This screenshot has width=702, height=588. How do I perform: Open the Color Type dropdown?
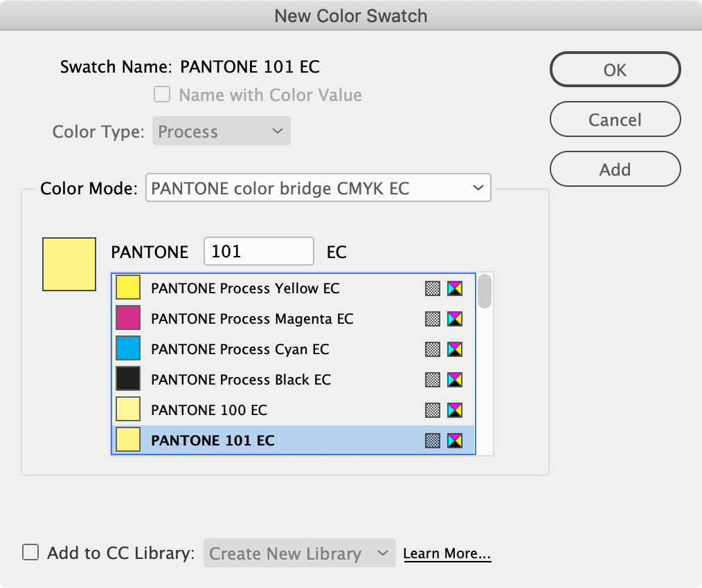point(221,131)
